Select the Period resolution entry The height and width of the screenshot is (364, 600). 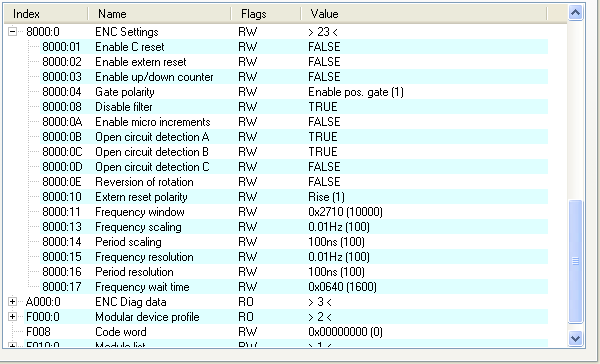[293, 272]
